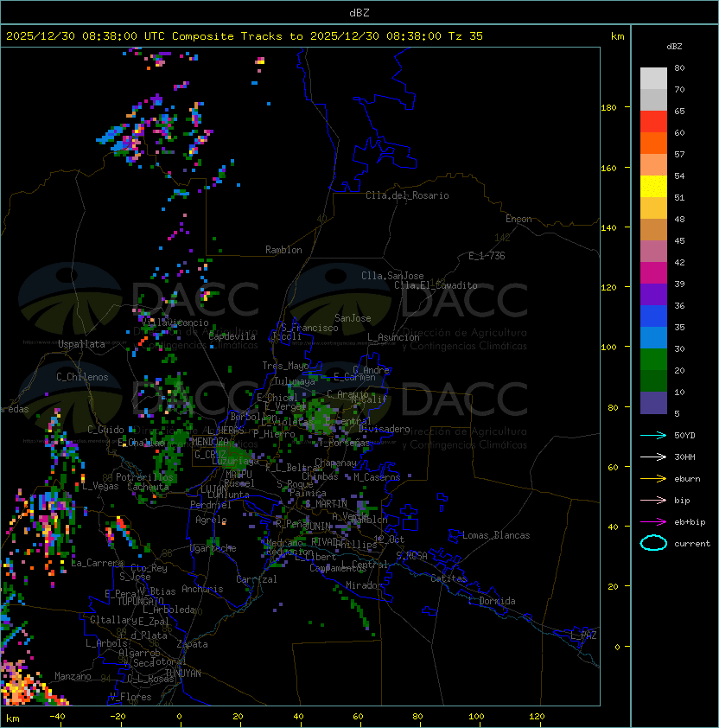Click the magenta eb+bip arrow legend icon
This screenshot has width=719, height=728.
pyautogui.click(x=653, y=522)
